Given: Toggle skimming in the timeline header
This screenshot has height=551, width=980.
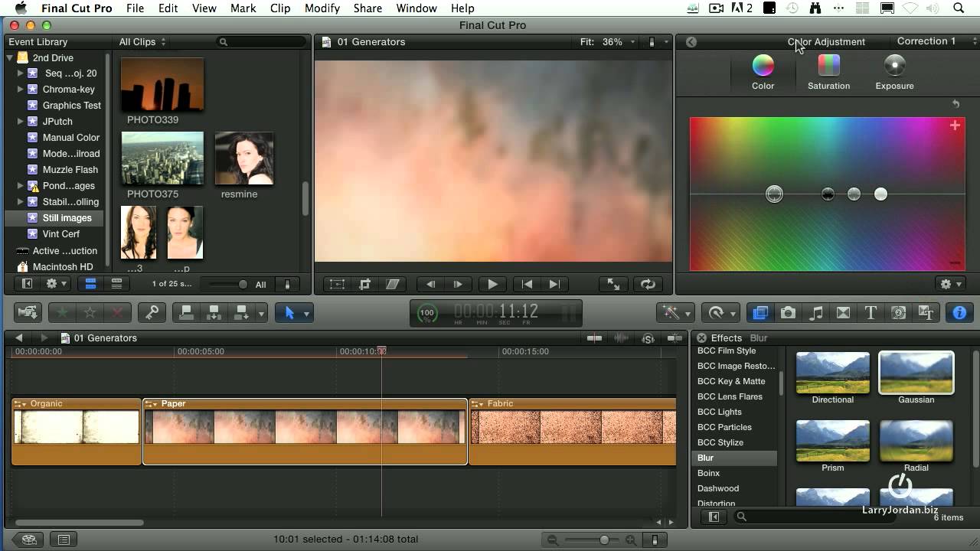Looking at the screenshot, I should pos(594,338).
